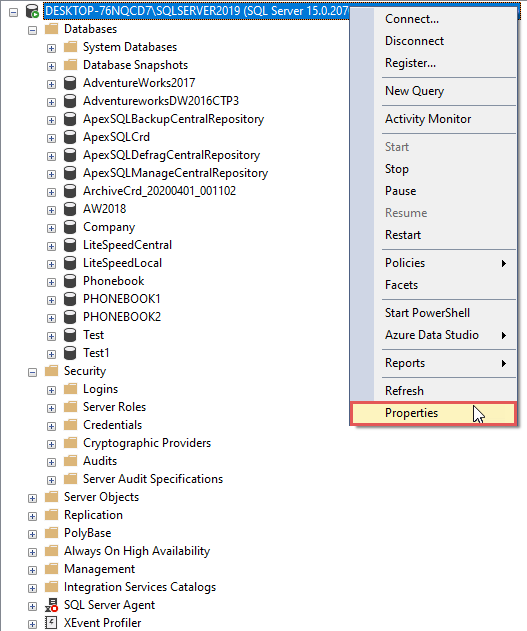Image resolution: width=527 pixels, height=631 pixels.
Task: Open the Reports submenu
Action: [433, 363]
